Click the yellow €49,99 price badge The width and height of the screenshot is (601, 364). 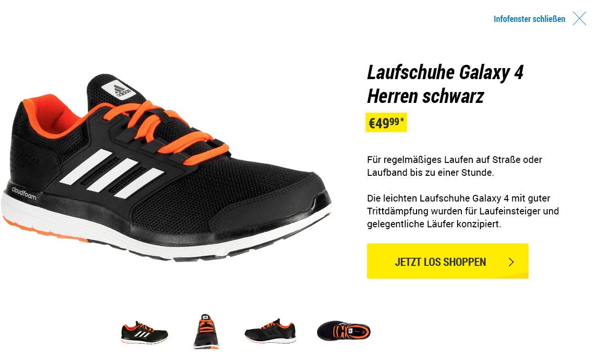click(386, 123)
